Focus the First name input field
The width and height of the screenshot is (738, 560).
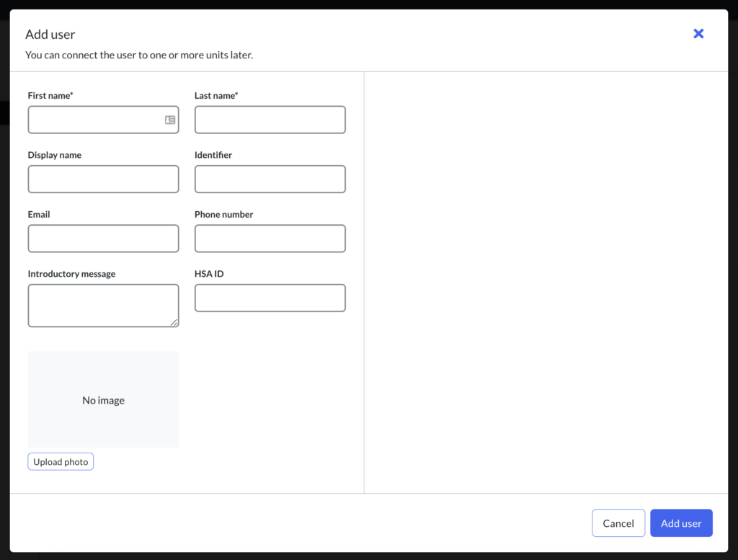[x=103, y=120]
